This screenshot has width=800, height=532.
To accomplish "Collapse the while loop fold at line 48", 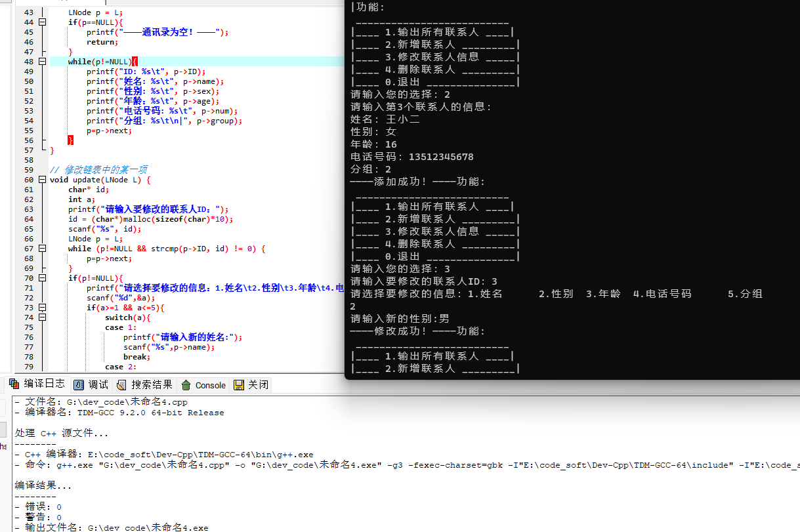I will [43, 62].
